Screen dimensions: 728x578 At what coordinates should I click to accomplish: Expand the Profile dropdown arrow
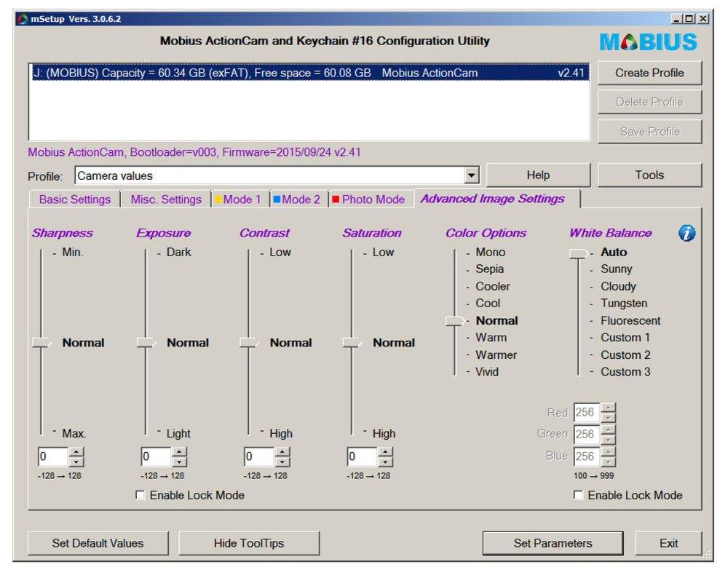(471, 175)
